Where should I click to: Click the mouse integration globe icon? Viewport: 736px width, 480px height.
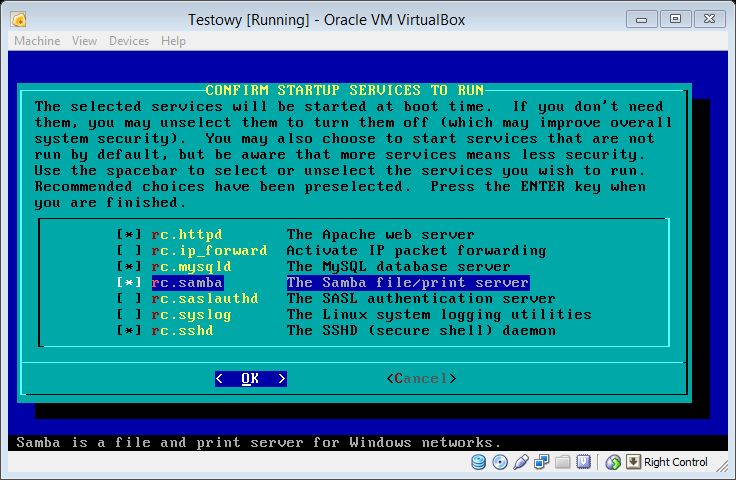(x=613, y=462)
